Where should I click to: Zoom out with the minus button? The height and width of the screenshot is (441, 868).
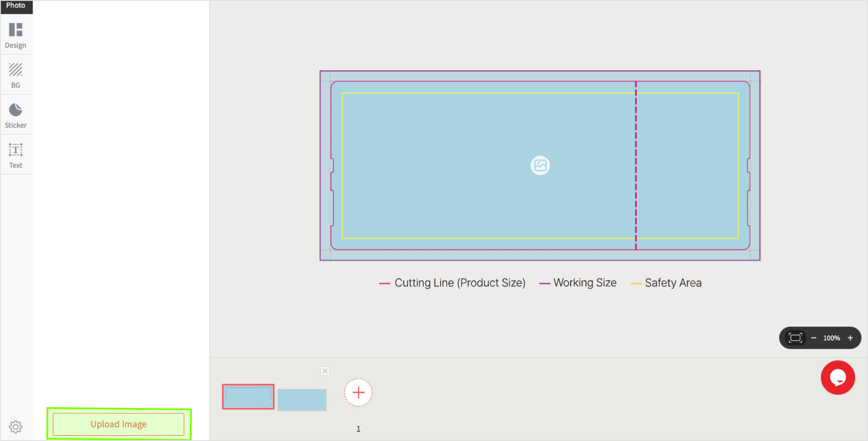pyautogui.click(x=814, y=338)
